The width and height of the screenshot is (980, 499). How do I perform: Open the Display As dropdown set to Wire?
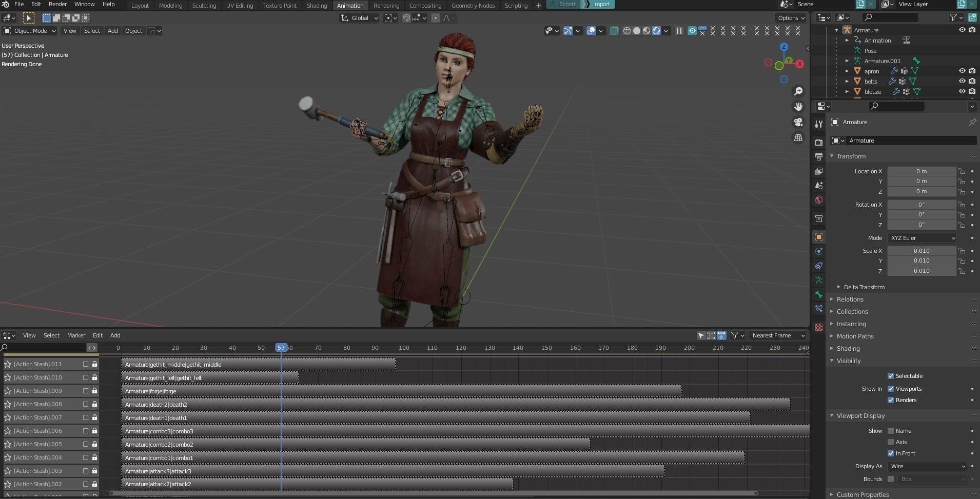click(926, 466)
